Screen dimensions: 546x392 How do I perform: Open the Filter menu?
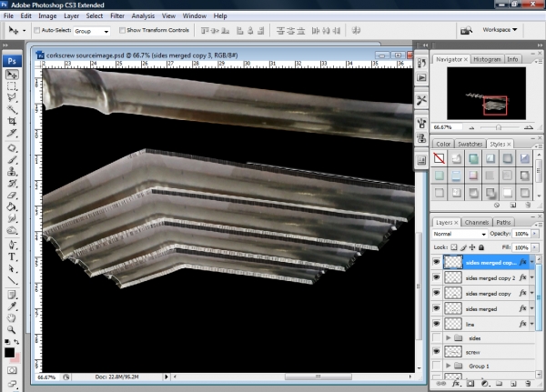click(x=117, y=16)
